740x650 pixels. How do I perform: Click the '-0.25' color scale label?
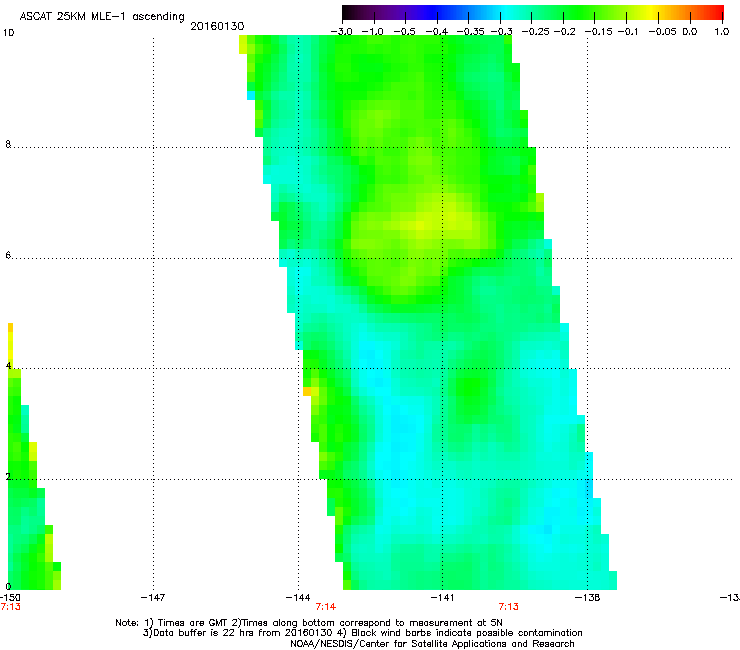[535, 32]
